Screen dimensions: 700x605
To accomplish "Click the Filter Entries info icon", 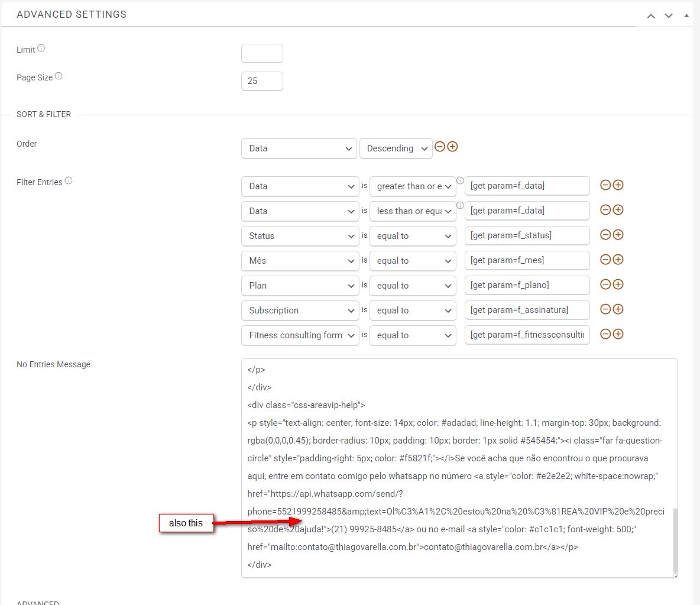I will (x=69, y=181).
